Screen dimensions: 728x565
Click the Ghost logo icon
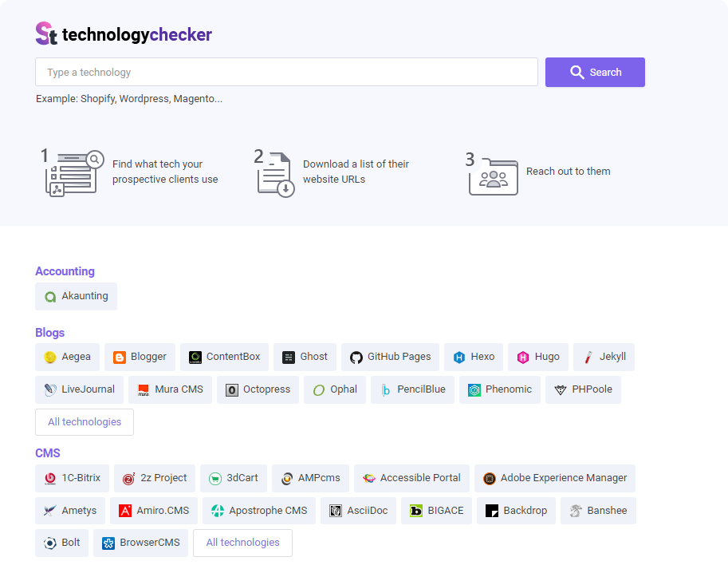289,358
